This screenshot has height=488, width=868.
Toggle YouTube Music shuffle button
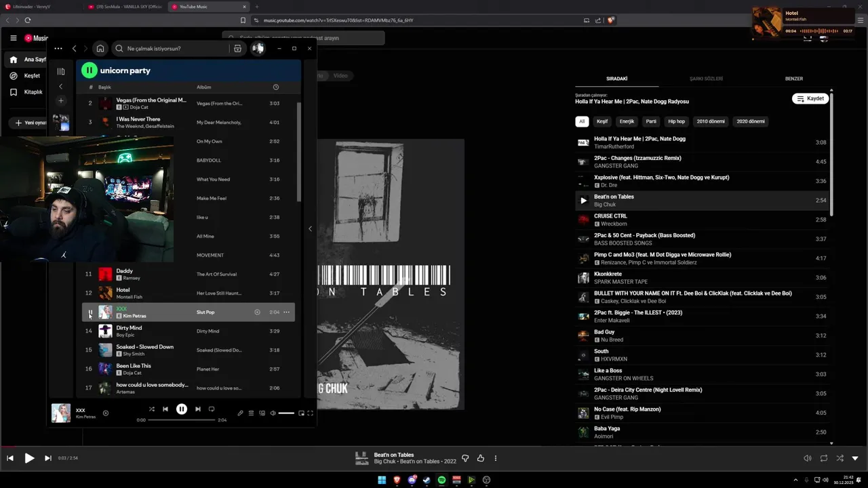[840, 458]
